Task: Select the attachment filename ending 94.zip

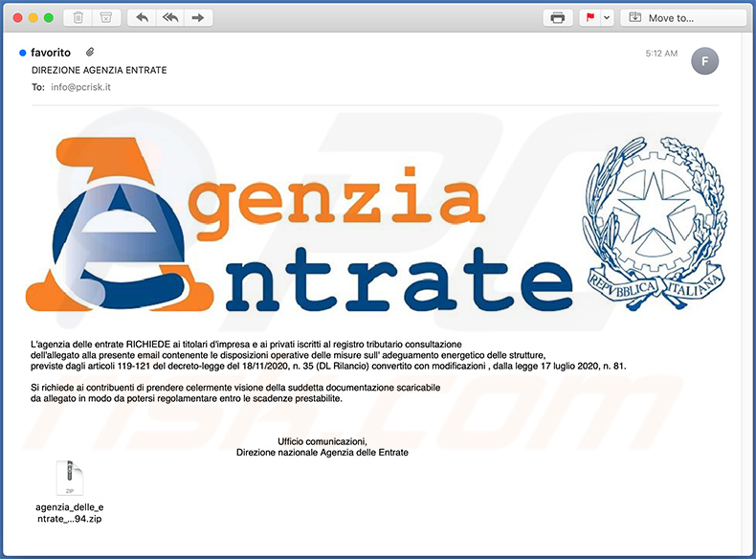Action: coord(70,513)
